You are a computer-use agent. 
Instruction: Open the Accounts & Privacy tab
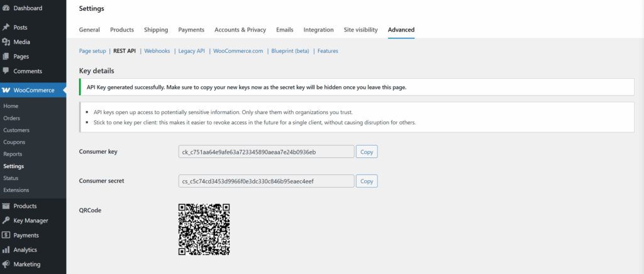coord(240,30)
